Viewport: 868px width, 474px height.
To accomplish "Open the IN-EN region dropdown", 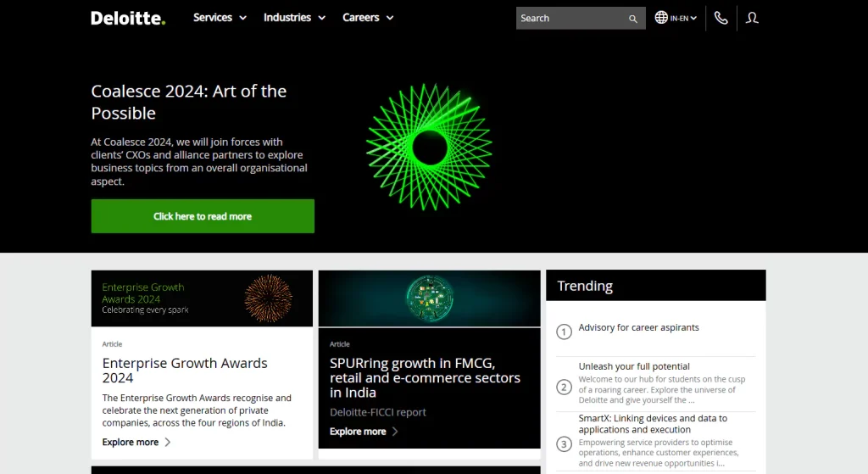I will (x=683, y=19).
